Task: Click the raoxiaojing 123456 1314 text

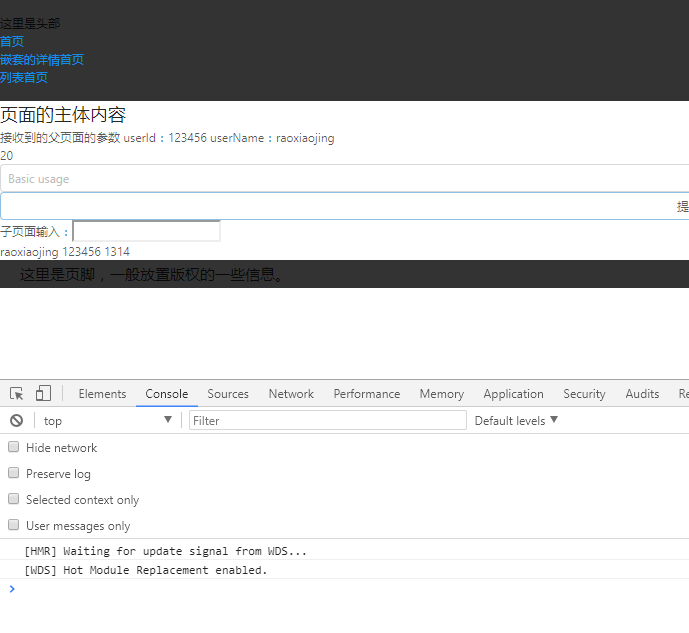Action: (65, 252)
